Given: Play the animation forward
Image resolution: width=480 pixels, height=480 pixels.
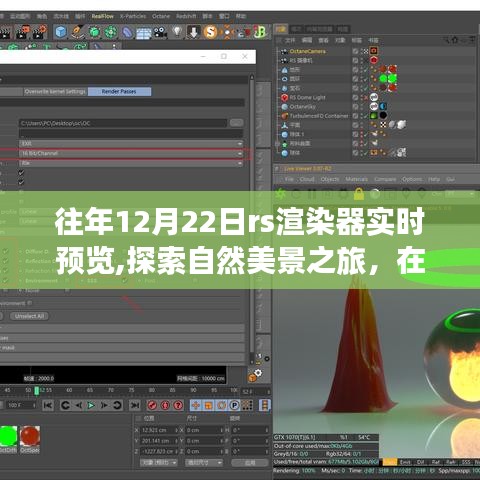Looking at the screenshot, I should [x=91, y=405].
